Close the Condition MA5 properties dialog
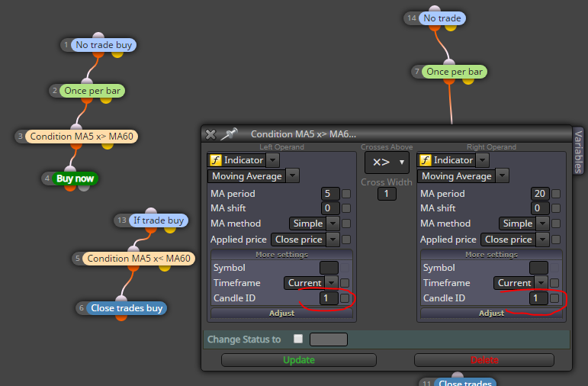Viewport: 588px width, 386px height. 210,134
